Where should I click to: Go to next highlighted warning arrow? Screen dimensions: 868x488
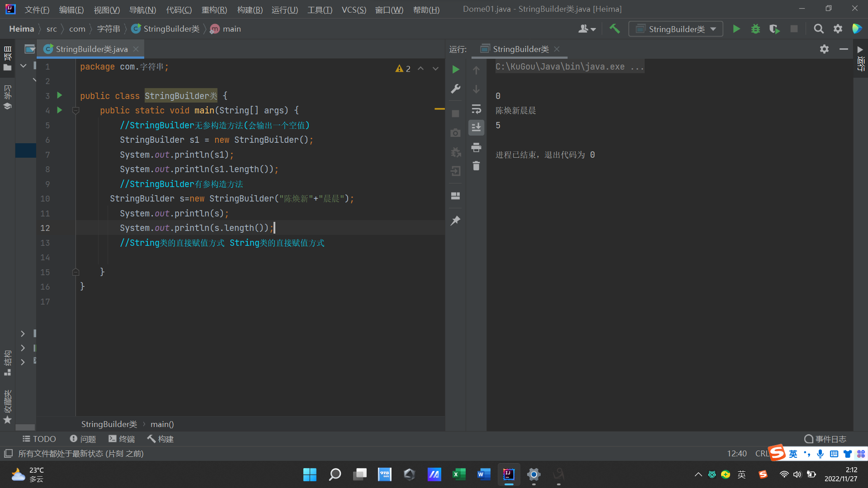435,69
